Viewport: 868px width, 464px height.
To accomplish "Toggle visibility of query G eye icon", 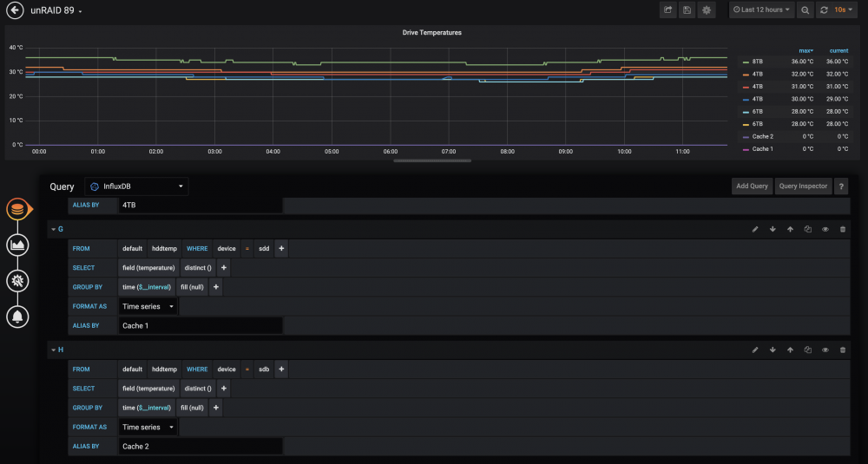I will tap(825, 229).
